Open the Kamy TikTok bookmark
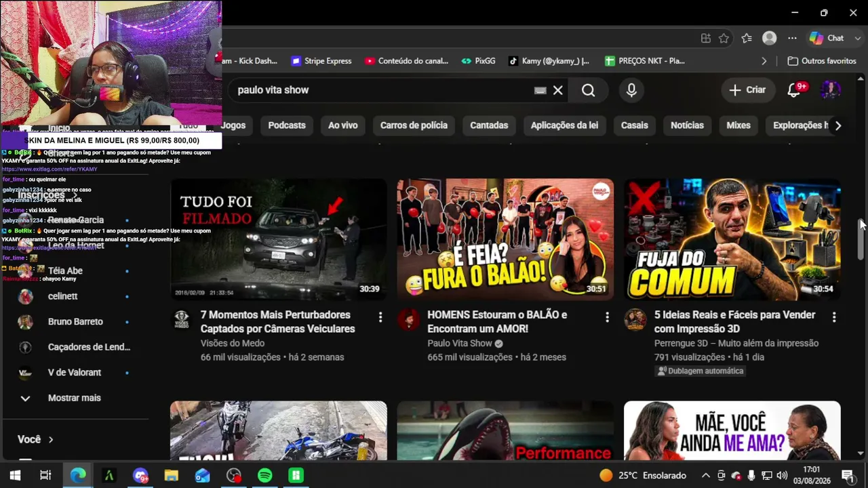This screenshot has height=488, width=868. point(549,61)
